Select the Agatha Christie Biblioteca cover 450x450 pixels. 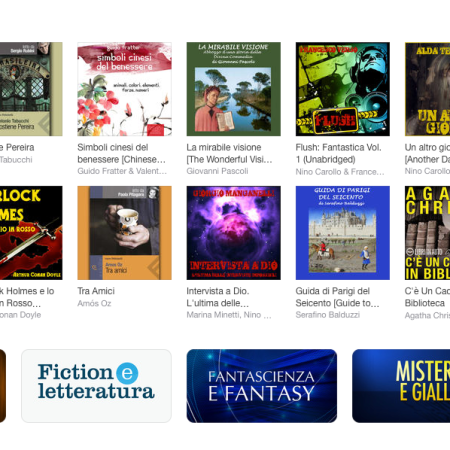pos(427,233)
